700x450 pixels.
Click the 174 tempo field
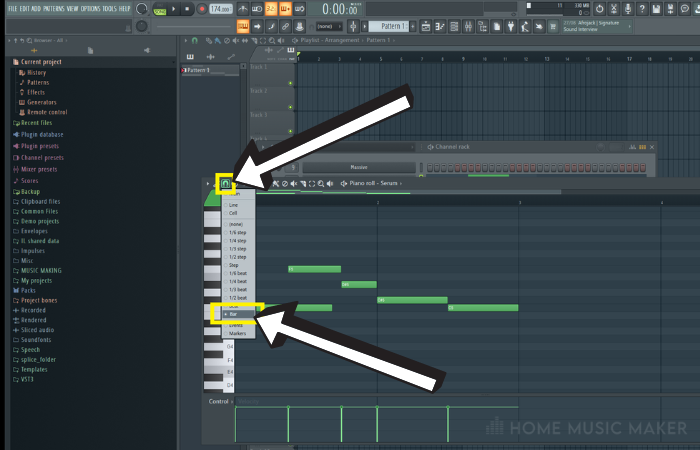(x=221, y=8)
